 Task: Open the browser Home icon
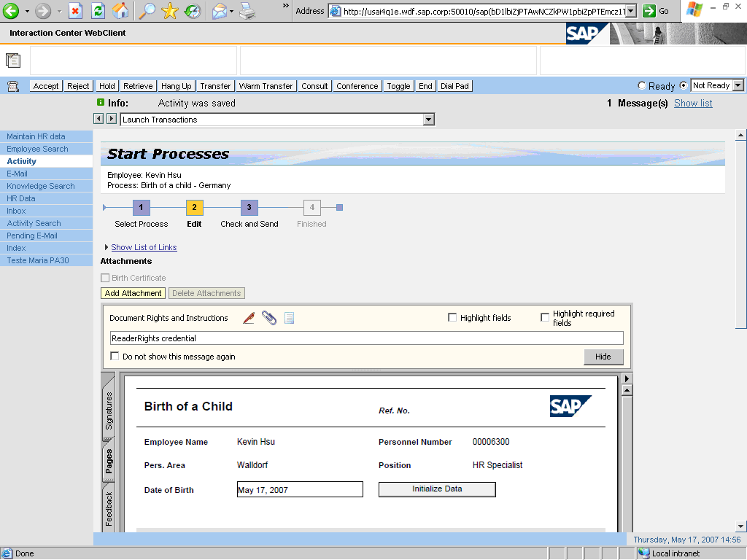pyautogui.click(x=120, y=11)
